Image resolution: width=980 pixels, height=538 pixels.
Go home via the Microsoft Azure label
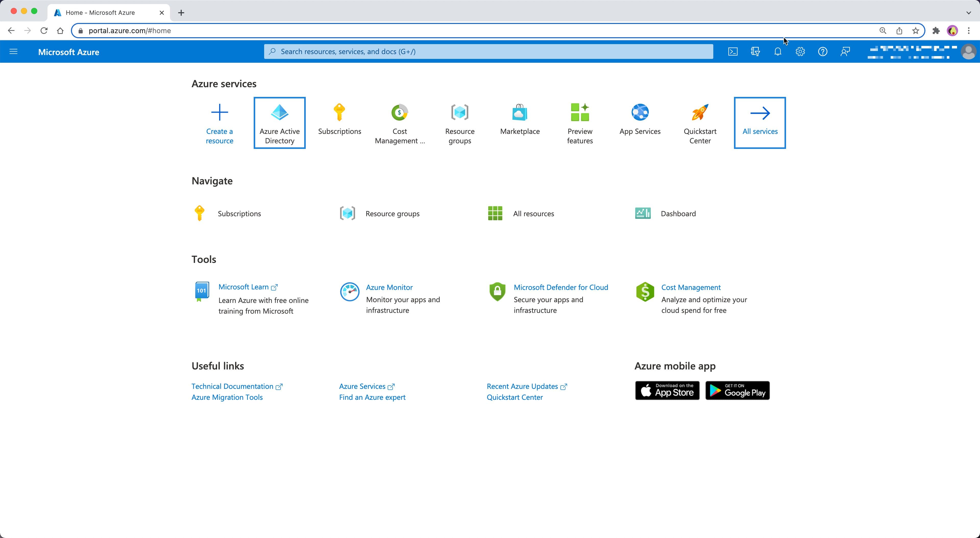click(x=68, y=52)
